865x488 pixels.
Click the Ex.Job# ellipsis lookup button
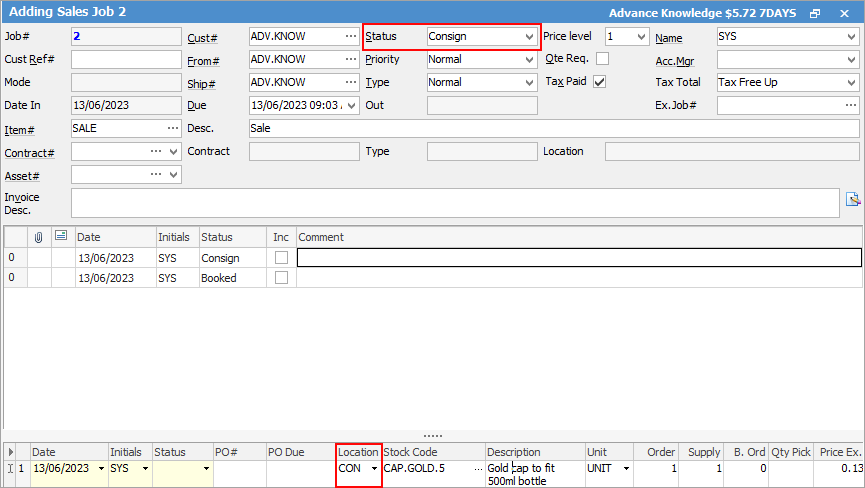(x=850, y=105)
